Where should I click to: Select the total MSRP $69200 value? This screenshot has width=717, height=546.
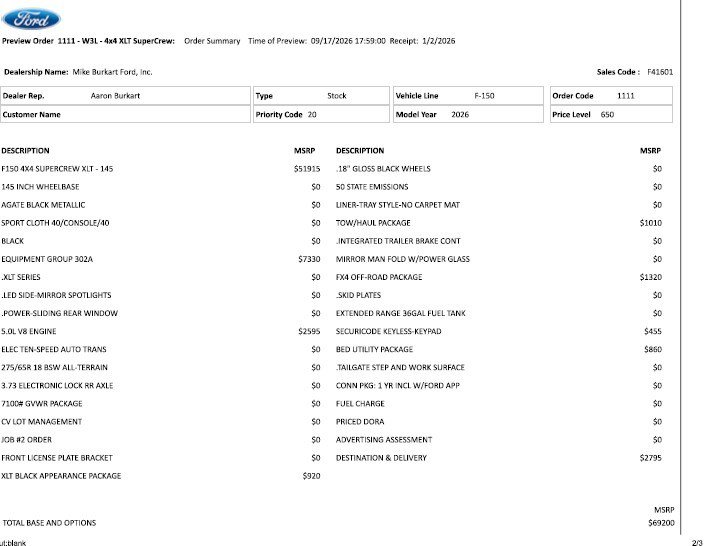tap(661, 523)
